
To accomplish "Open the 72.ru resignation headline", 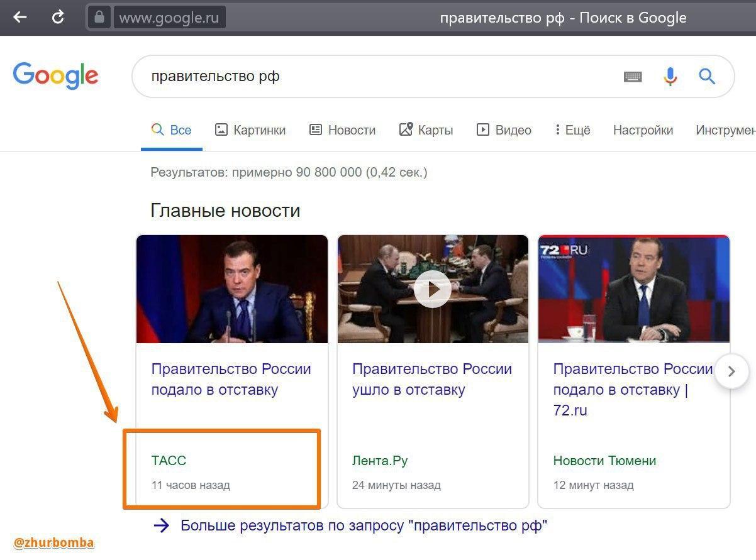I will [633, 390].
